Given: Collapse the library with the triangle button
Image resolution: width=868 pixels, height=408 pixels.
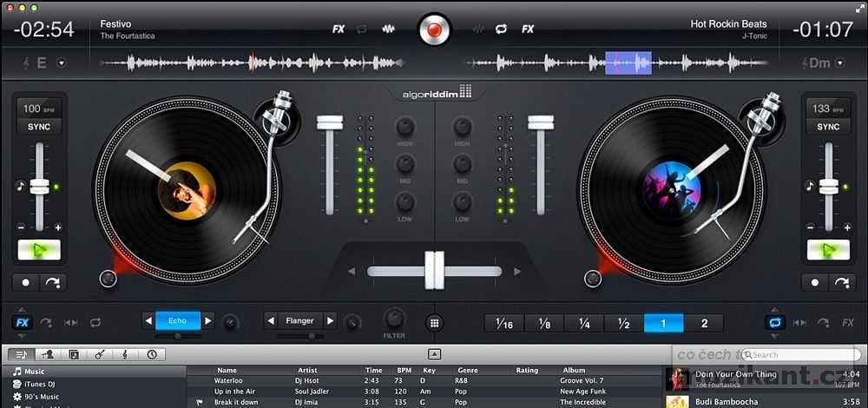Looking at the screenshot, I should click(x=435, y=354).
